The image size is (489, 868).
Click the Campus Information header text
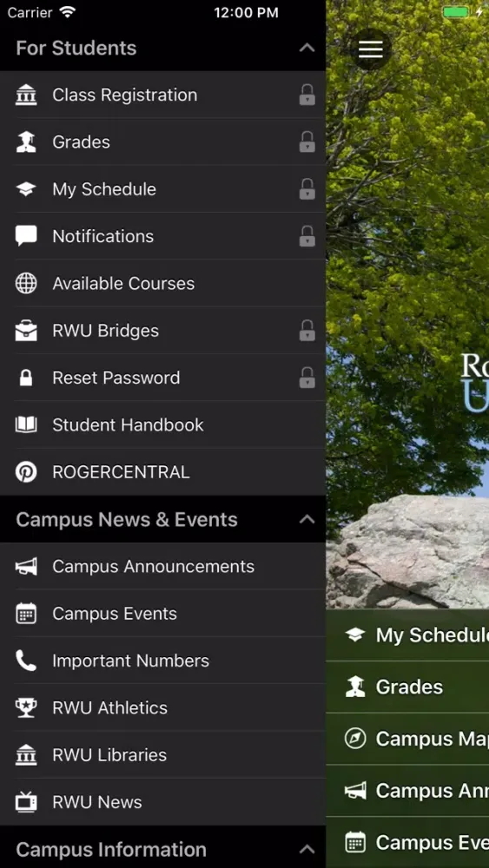pos(111,849)
